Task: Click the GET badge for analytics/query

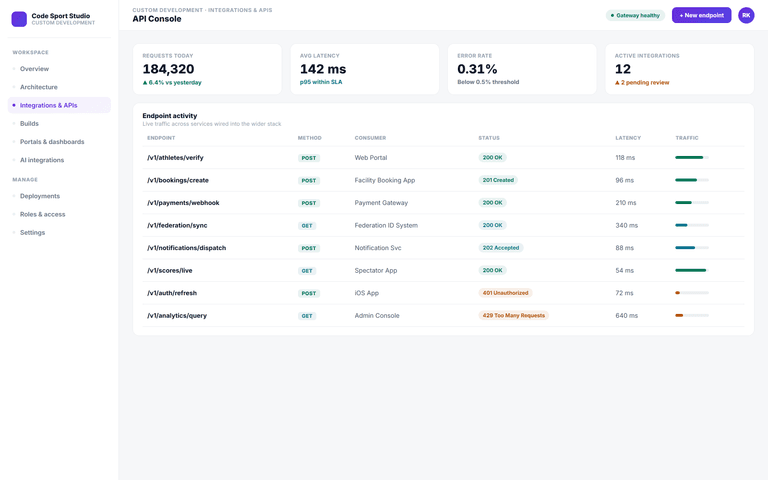Action: (307, 316)
